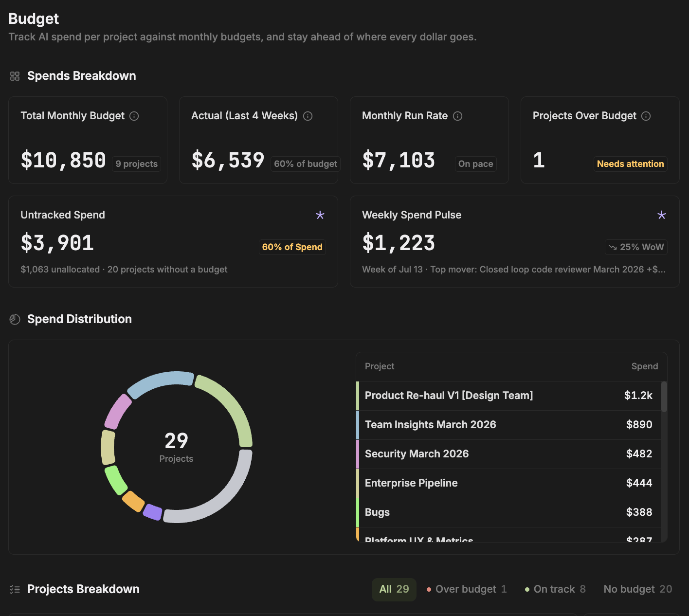
Task: Click the purple segment of the donut chart
Action: pyautogui.click(x=152, y=512)
